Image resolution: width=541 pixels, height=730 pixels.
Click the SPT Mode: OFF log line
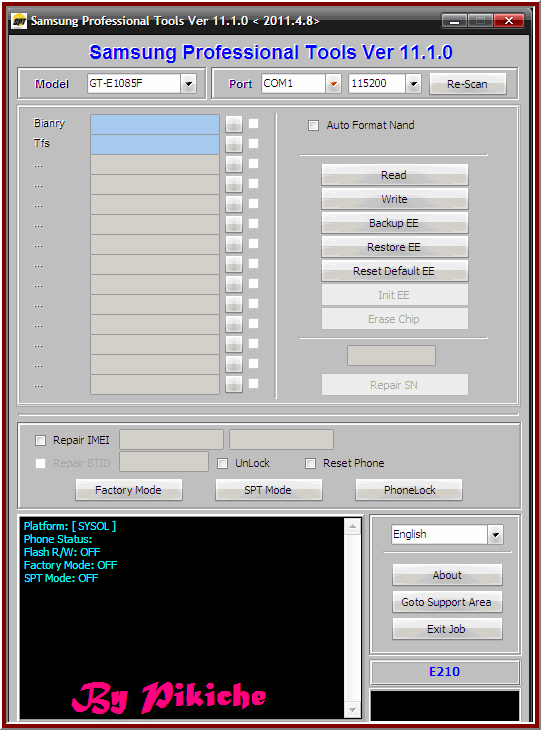click(61, 578)
